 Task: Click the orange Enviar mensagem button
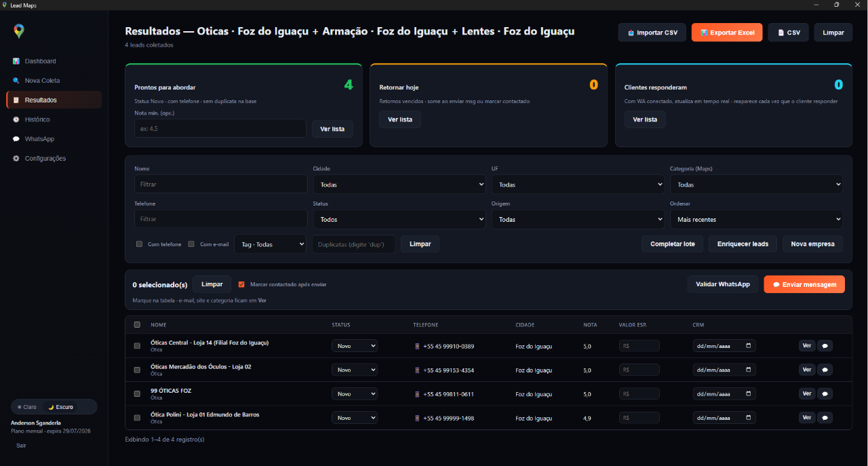(804, 284)
